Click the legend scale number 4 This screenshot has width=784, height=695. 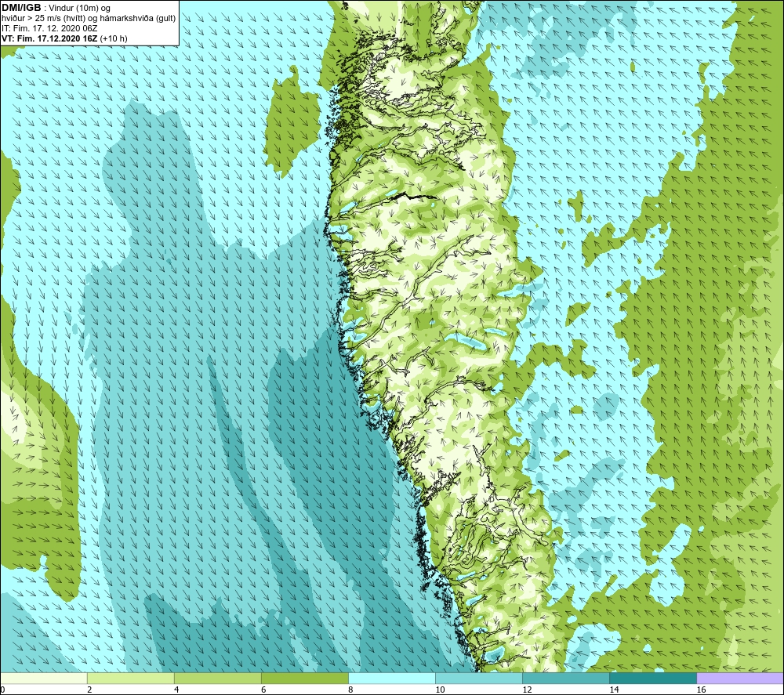176,690
